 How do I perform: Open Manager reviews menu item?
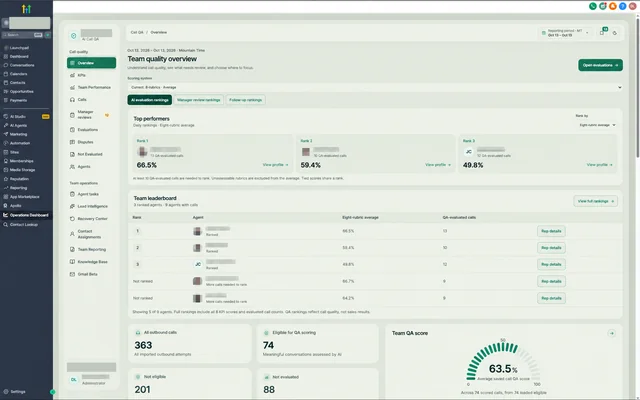[91, 115]
